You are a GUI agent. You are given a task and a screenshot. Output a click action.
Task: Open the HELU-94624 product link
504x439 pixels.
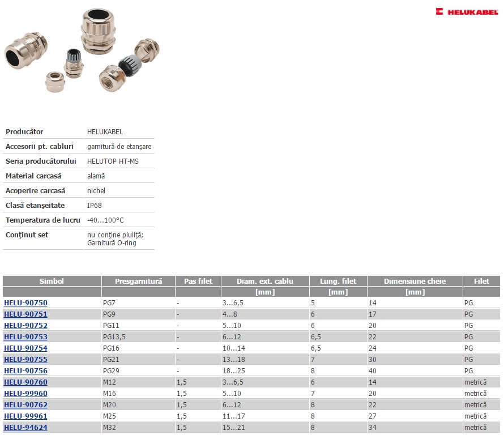click(x=25, y=428)
